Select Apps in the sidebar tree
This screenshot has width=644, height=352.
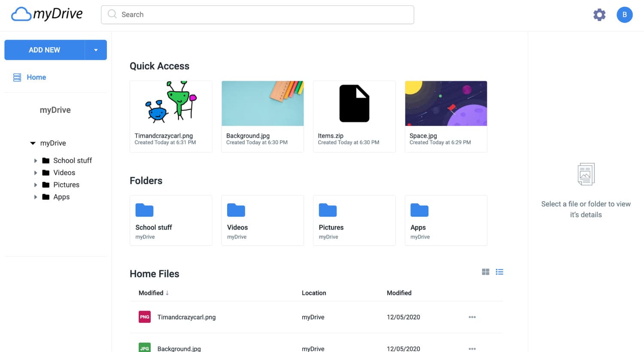(x=61, y=197)
